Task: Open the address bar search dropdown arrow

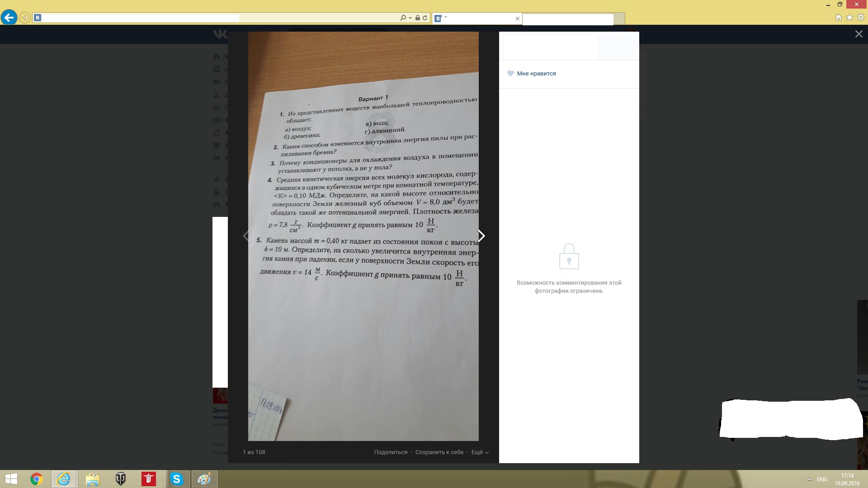Action: [x=410, y=18]
